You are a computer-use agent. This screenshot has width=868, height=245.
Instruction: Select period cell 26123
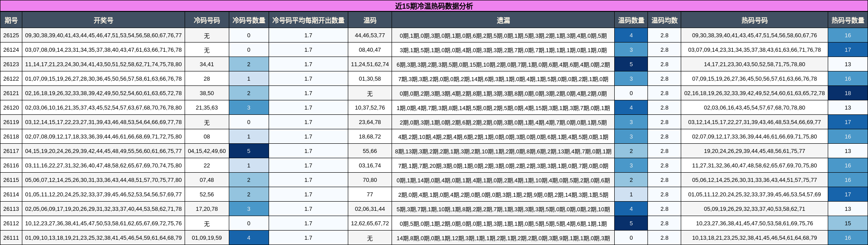click(x=11, y=64)
